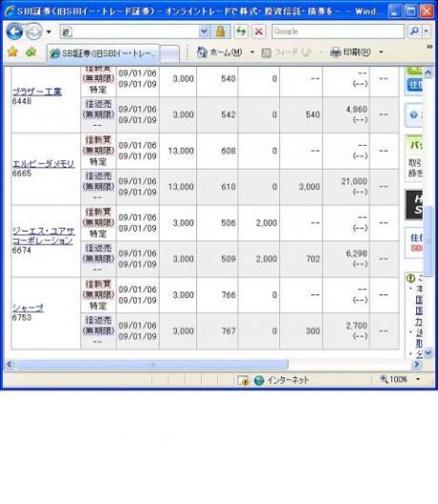Open the search provider dropdown arrow
Screen dimensions: 438x504
[427, 31]
